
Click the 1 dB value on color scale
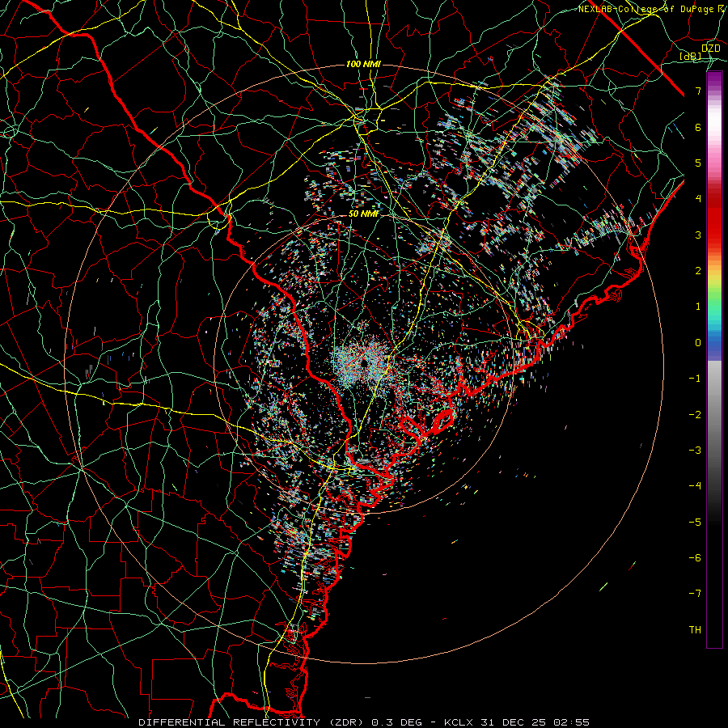click(x=698, y=307)
